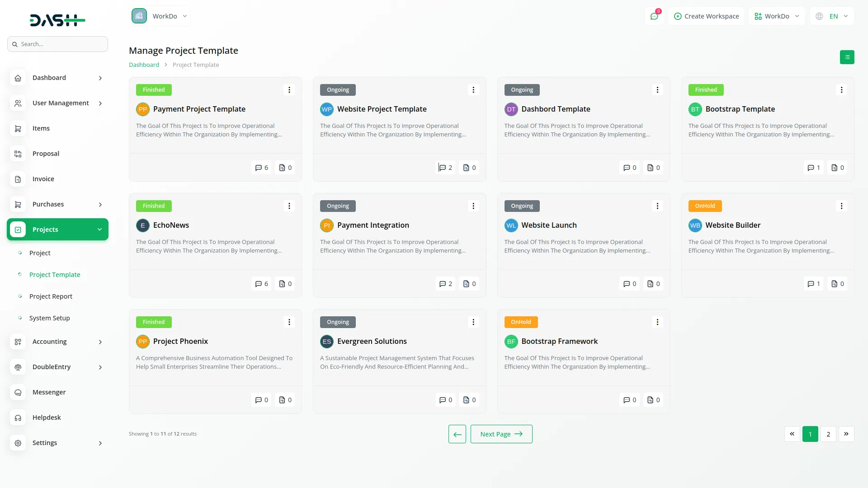View comments on Website Project Template card

click(445, 168)
